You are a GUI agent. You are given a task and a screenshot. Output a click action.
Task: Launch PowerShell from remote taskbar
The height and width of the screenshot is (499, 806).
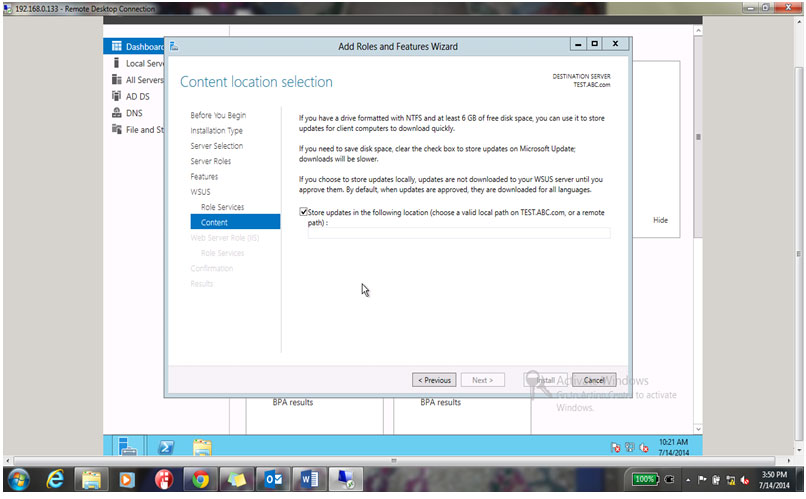coord(166,447)
